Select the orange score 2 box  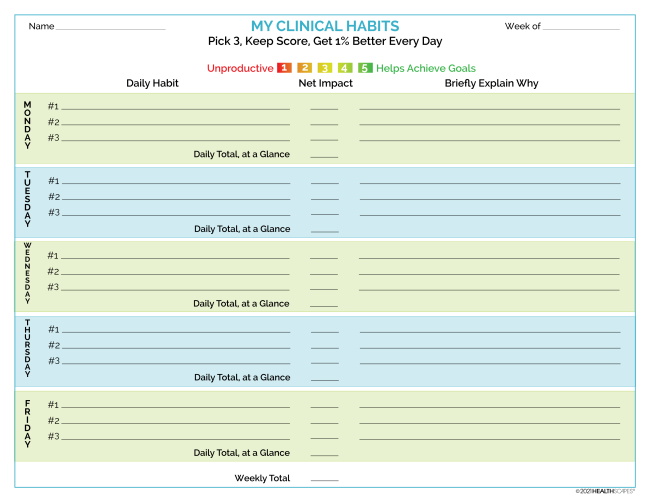pos(305,68)
